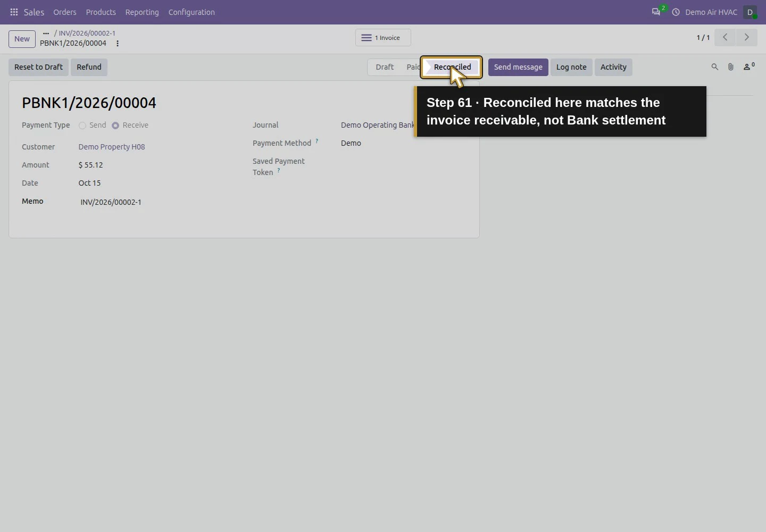Viewport: 766px width, 532px height.
Task: Select the Receive payment type
Action: (x=115, y=126)
